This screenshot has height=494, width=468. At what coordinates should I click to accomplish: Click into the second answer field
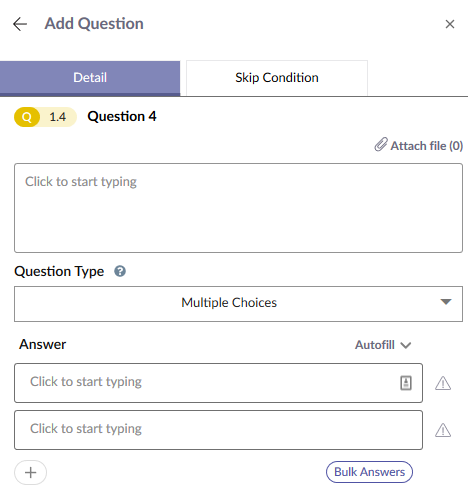tap(218, 430)
